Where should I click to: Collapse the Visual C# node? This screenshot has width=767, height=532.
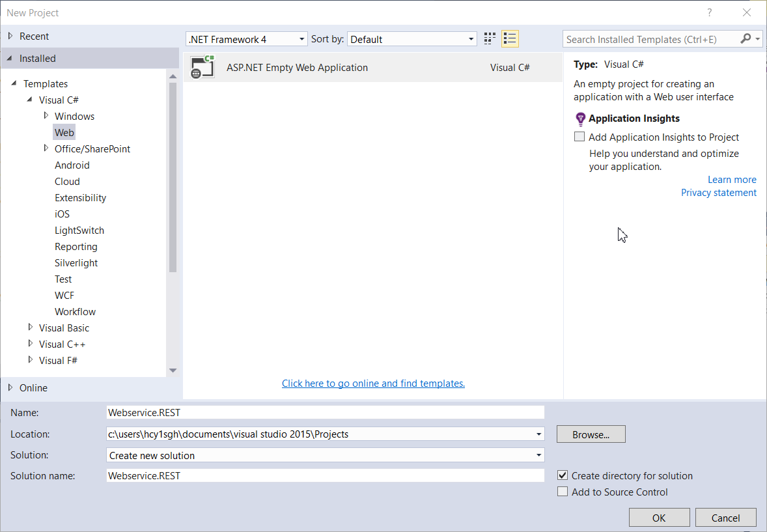[x=30, y=100]
